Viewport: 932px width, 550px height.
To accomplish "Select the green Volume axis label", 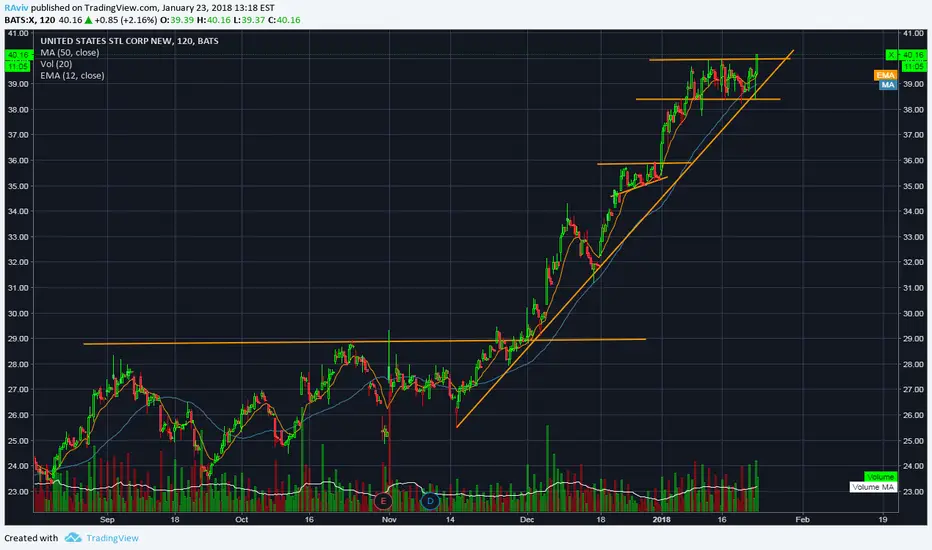I will pyautogui.click(x=880, y=477).
